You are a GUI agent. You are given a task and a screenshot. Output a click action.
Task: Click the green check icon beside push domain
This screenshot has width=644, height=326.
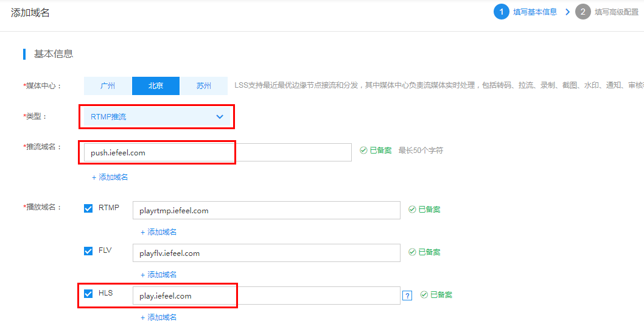(363, 151)
